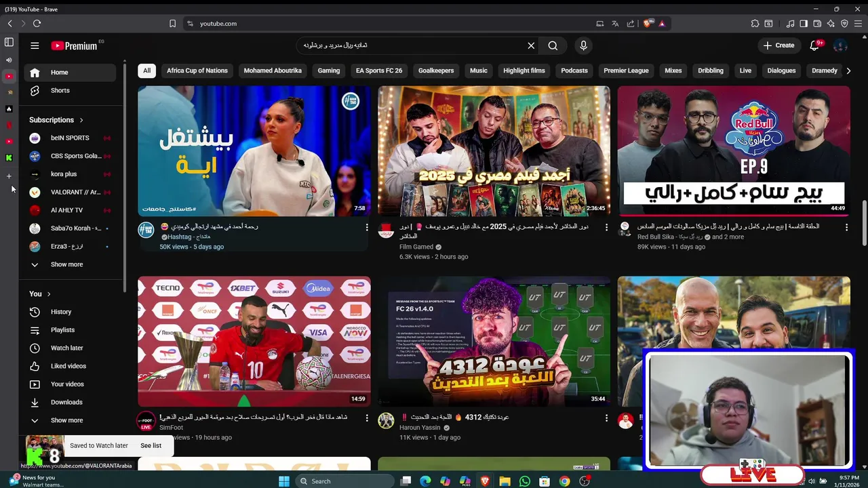Click the Create button
This screenshot has width=868, height=488.
(778, 45)
